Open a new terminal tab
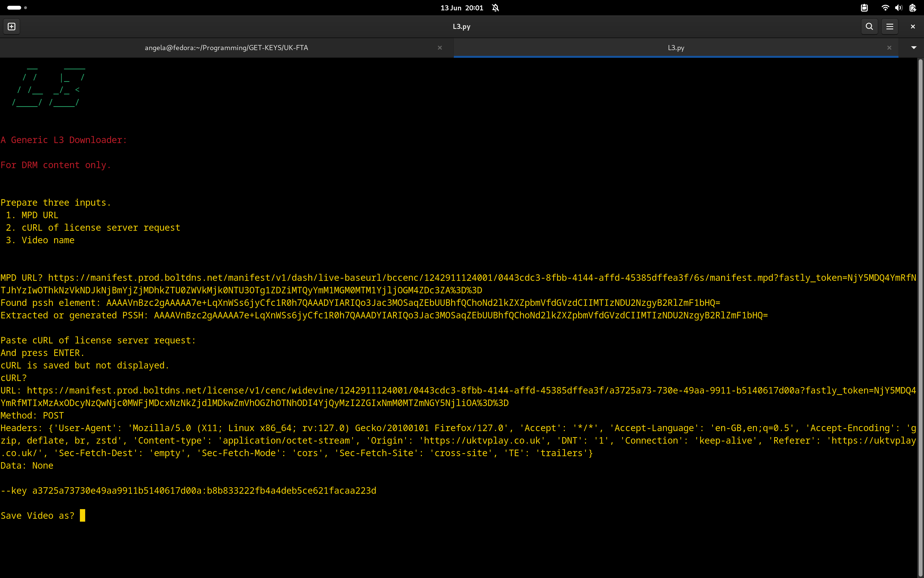The width and height of the screenshot is (924, 578). tap(12, 26)
